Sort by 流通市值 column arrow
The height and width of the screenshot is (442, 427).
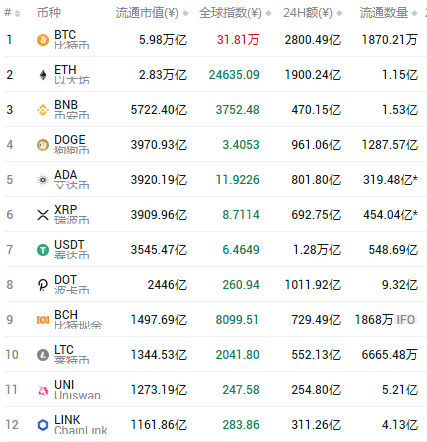pyautogui.click(x=186, y=13)
